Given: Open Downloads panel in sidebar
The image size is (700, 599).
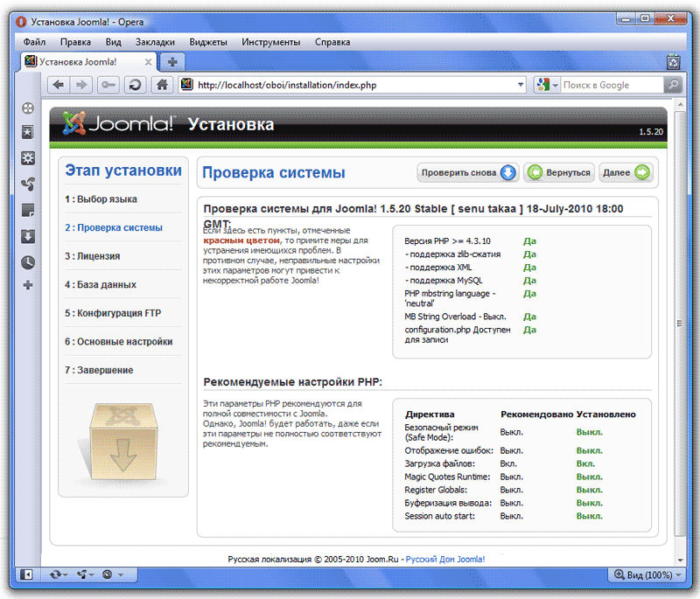Looking at the screenshot, I should click(28, 236).
